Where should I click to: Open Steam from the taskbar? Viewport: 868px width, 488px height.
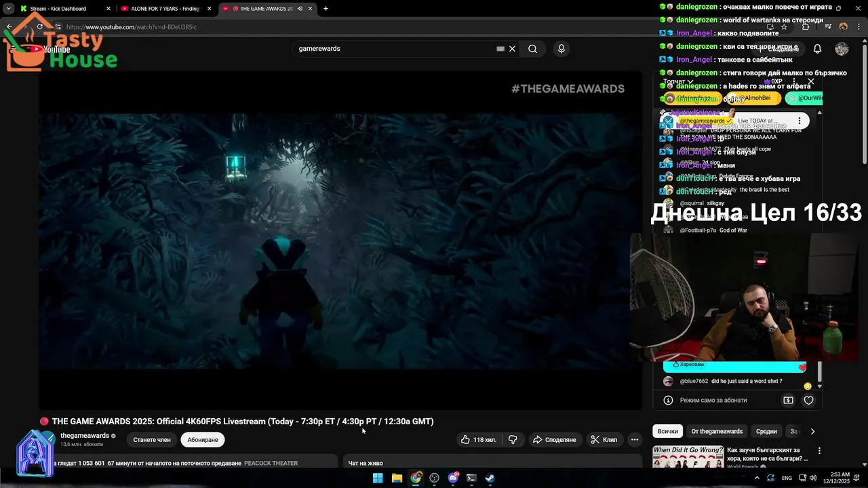point(490,478)
